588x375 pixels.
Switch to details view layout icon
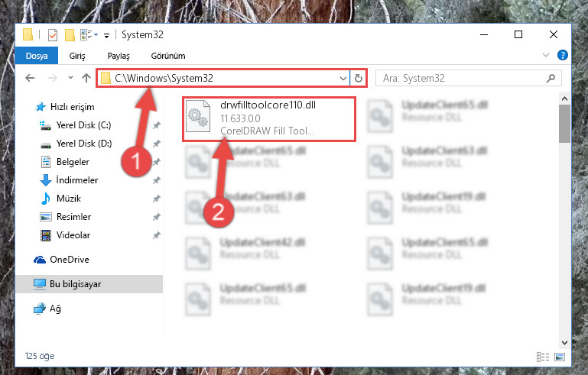[543, 357]
